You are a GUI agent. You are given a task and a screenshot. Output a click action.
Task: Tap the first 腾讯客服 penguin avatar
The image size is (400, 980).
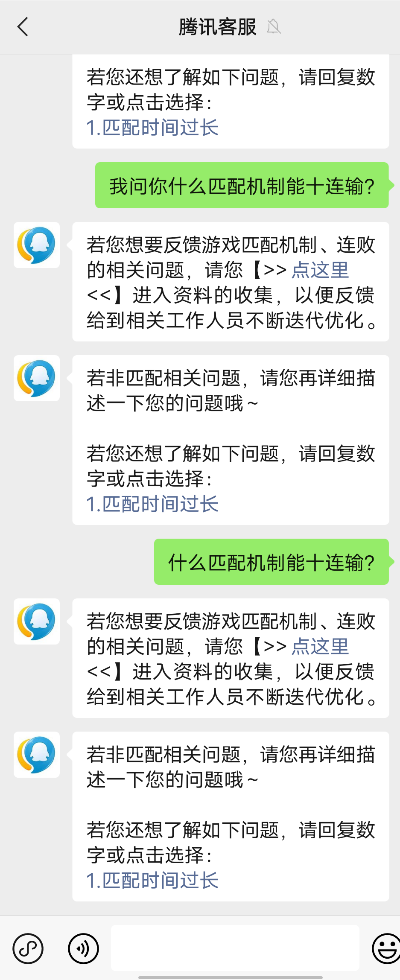[x=37, y=245]
